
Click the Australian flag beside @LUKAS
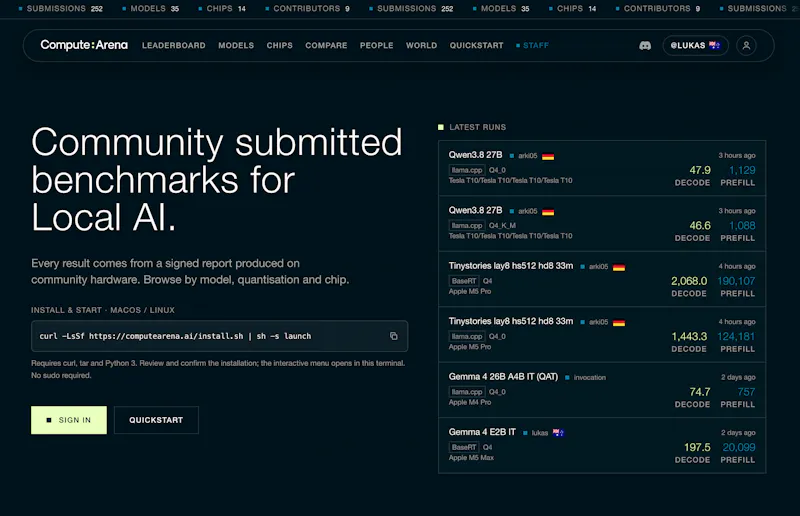coord(714,45)
